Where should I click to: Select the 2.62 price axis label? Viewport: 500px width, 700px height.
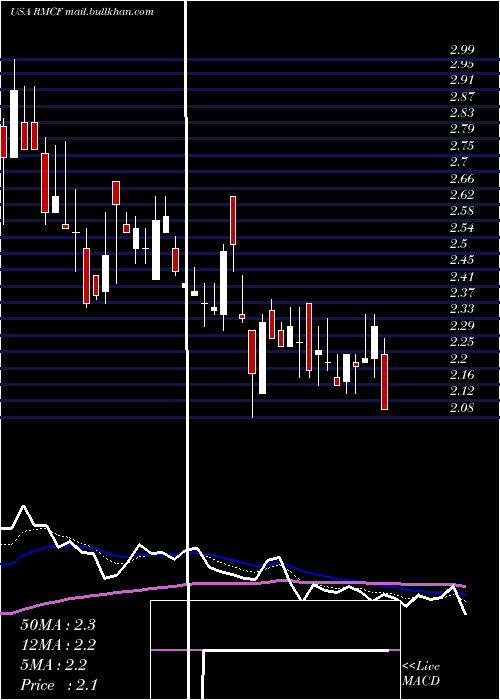tap(462, 195)
